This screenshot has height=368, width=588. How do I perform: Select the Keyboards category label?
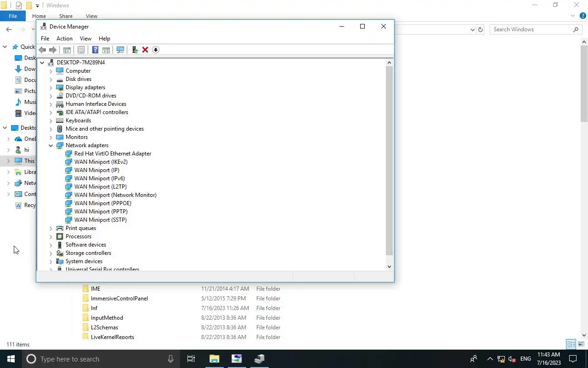pos(78,121)
